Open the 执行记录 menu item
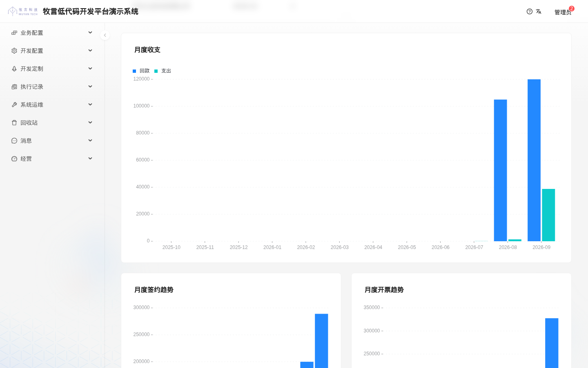The image size is (588, 368). click(x=52, y=87)
